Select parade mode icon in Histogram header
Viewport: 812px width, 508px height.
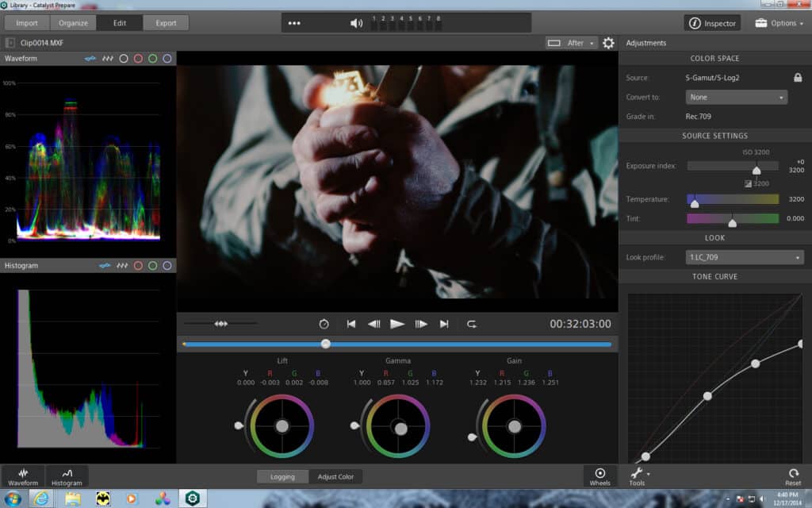(x=122, y=265)
